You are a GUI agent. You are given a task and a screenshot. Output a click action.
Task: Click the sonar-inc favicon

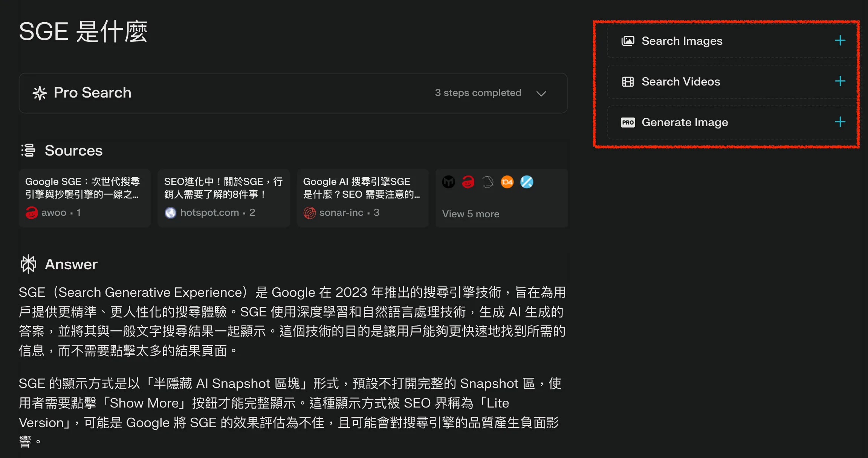tap(309, 213)
